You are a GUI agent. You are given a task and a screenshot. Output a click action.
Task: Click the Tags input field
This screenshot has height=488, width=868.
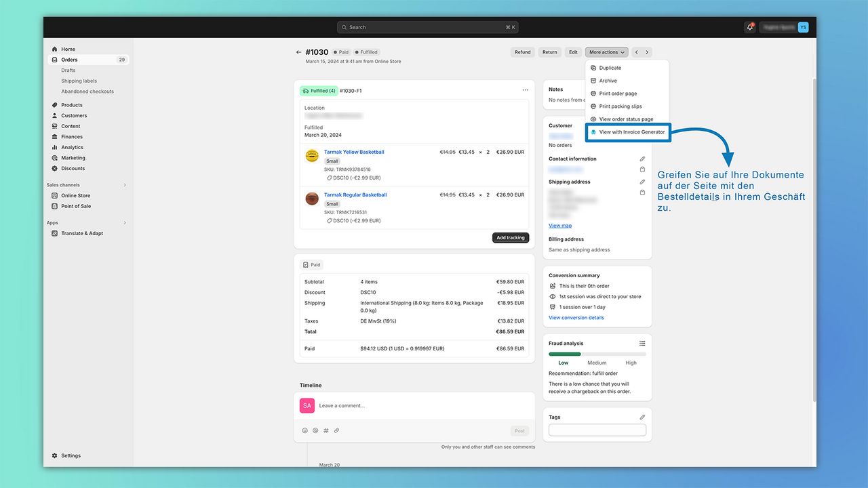click(x=597, y=430)
